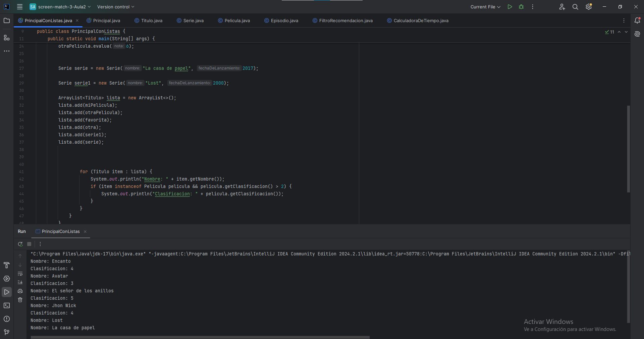Open the Run tool window button
This screenshot has height=339, width=644.
pos(7,292)
